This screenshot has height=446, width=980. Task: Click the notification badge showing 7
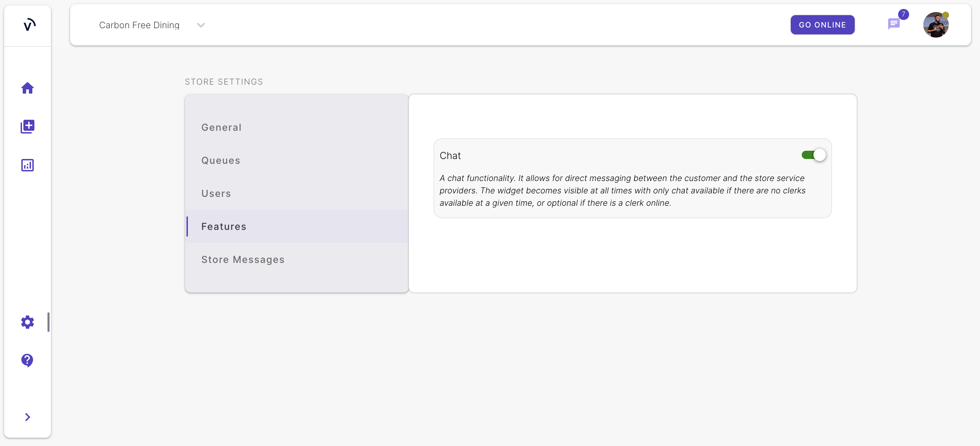(x=903, y=14)
